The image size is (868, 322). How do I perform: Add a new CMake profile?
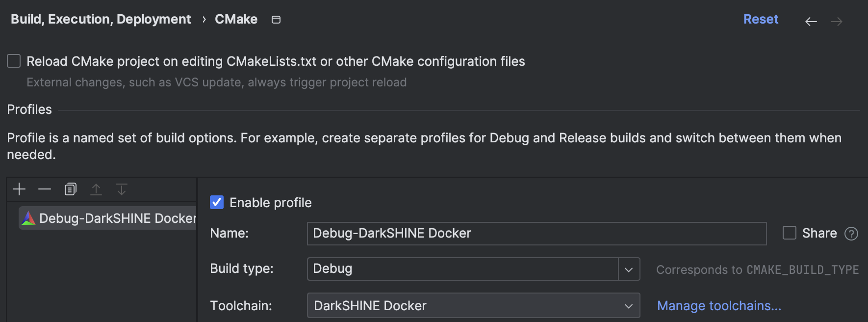pos(19,189)
